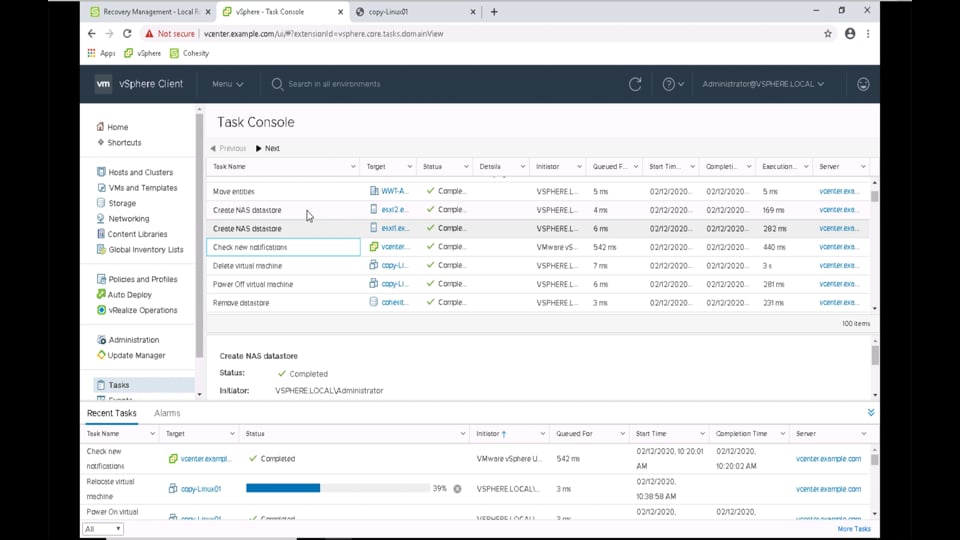960x540 pixels.
Task: Switch to copy-Linux01 browser tab
Action: tap(416, 12)
